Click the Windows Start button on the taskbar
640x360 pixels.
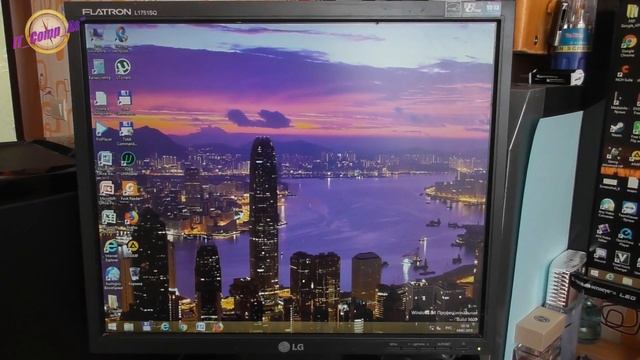coord(111,326)
